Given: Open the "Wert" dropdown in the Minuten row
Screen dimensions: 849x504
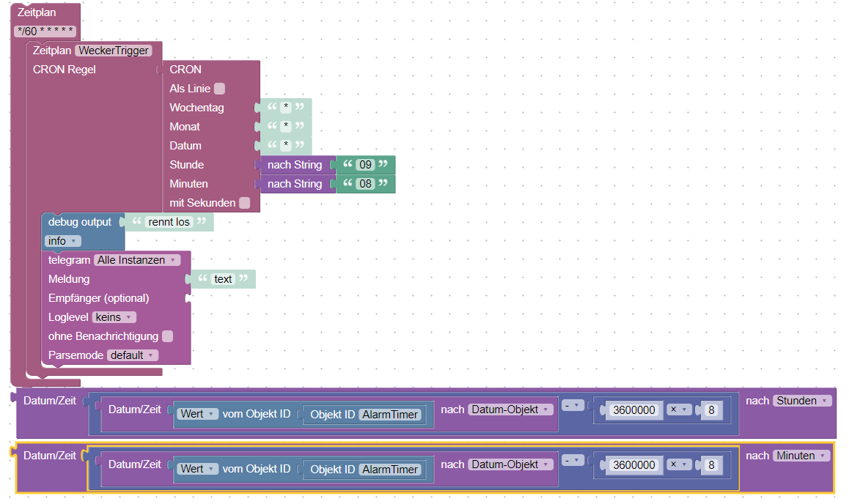Looking at the screenshot, I should tap(198, 469).
